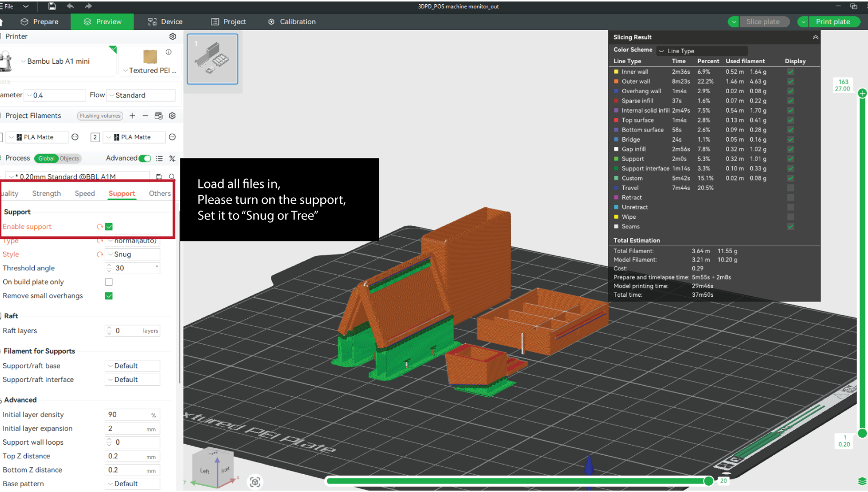Click the vertical layer slider lower handle
This screenshot has height=492, width=868.
(862, 434)
